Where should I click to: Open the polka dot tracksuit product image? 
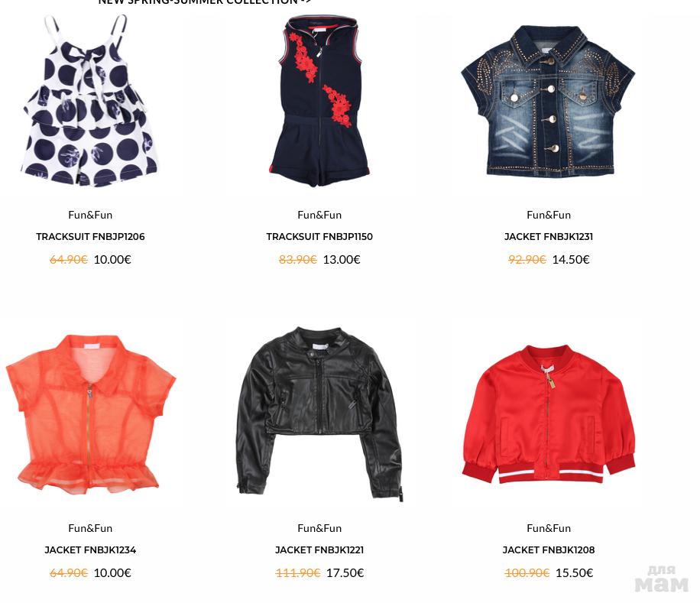coord(90,101)
